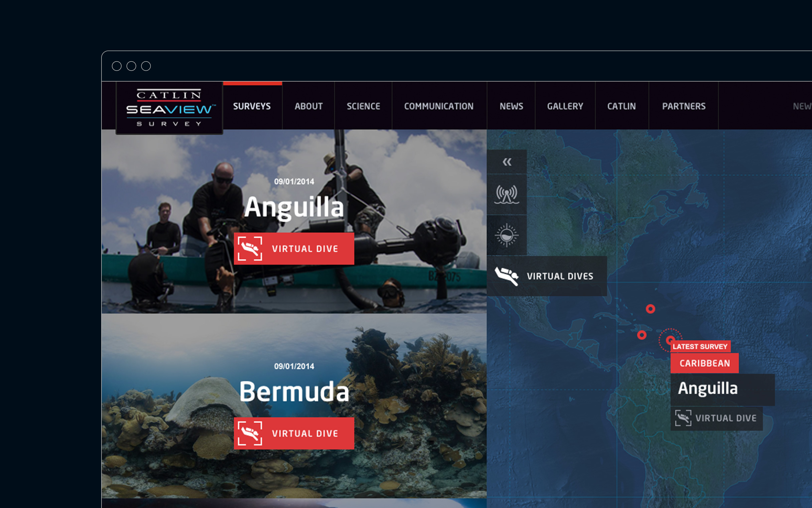Open the Surveys tab
The image size is (812, 508).
(252, 106)
